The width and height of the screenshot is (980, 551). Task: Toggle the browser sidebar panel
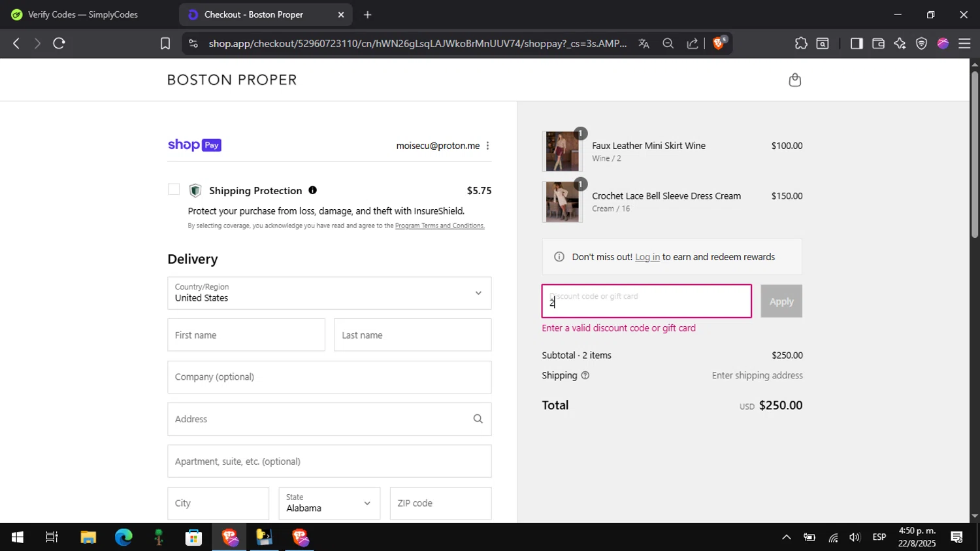(x=857, y=43)
